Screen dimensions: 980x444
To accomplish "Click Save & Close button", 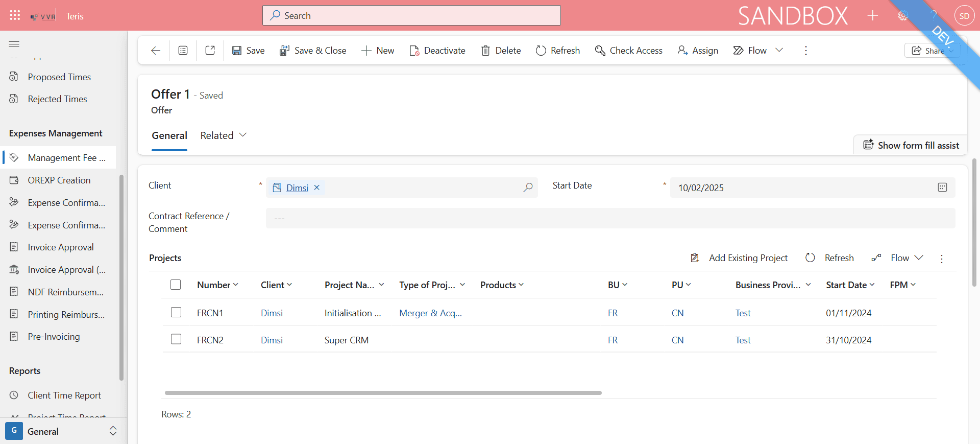I will pyautogui.click(x=313, y=51).
